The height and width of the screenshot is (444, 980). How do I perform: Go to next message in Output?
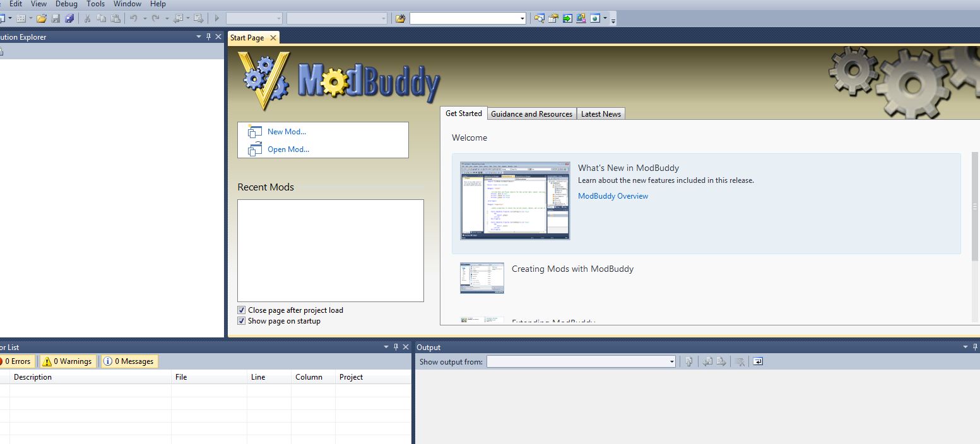tap(721, 361)
